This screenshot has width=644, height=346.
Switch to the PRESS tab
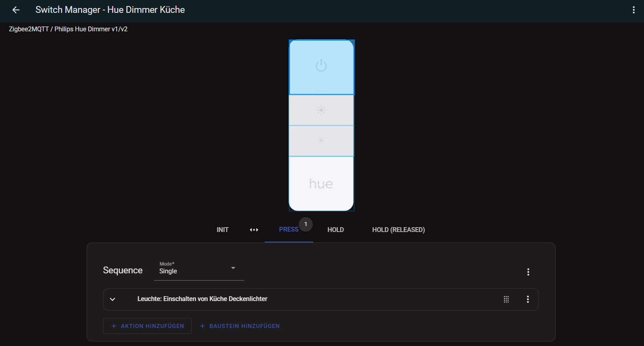coord(289,230)
